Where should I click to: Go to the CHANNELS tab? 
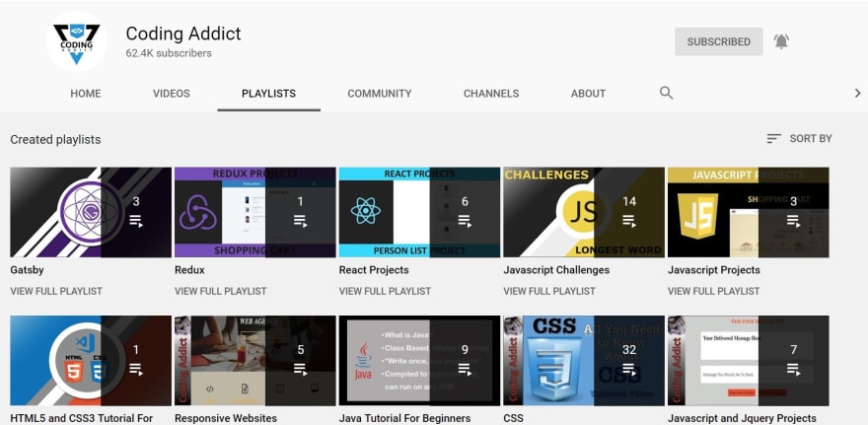point(491,94)
